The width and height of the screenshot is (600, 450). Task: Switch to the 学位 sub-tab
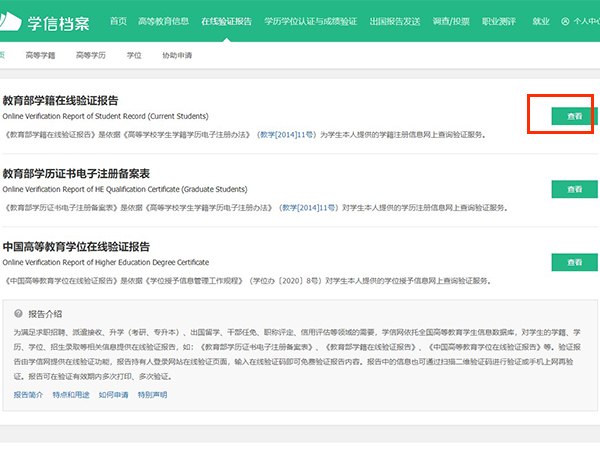click(x=134, y=56)
